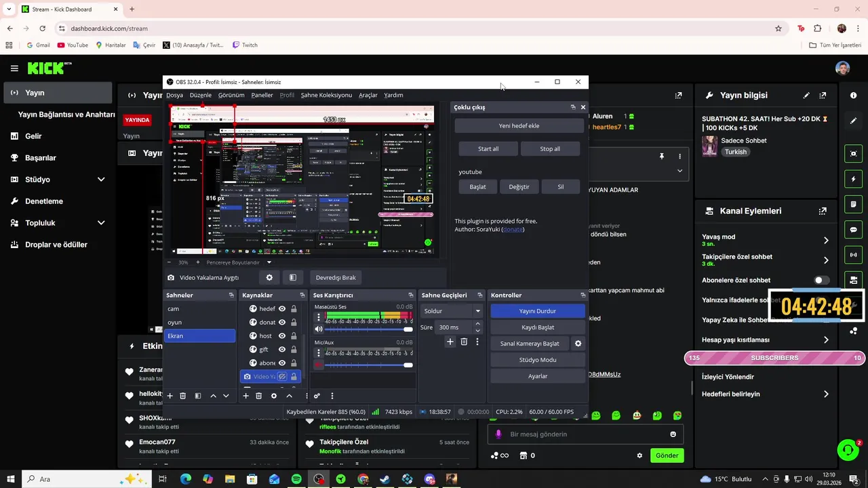The width and height of the screenshot is (868, 488).
Task: Move scene down in Sahneler panel
Action: click(226, 396)
